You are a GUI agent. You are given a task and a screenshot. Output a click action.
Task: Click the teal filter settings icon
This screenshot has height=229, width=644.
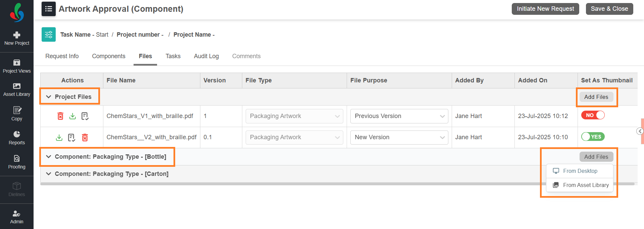click(49, 35)
